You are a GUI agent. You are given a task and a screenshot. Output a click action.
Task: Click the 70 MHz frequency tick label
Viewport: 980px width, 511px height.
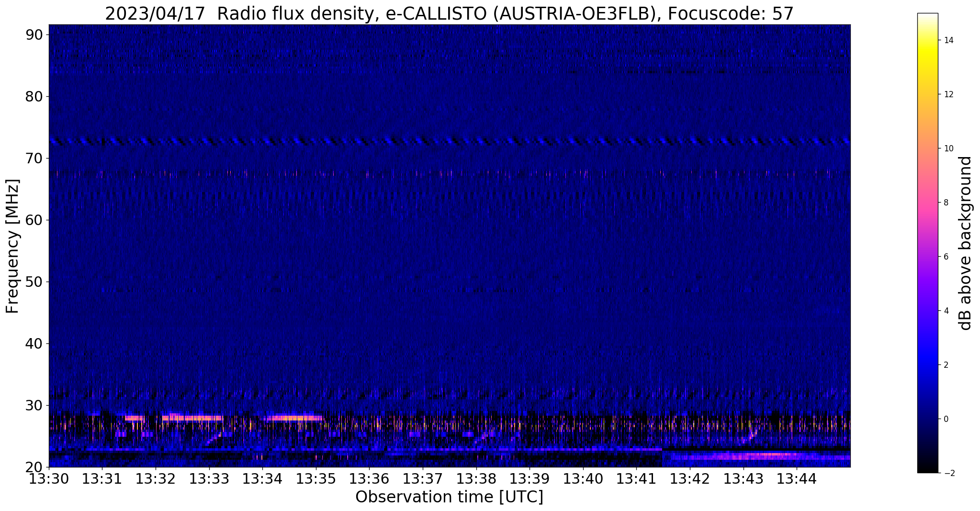click(34, 158)
